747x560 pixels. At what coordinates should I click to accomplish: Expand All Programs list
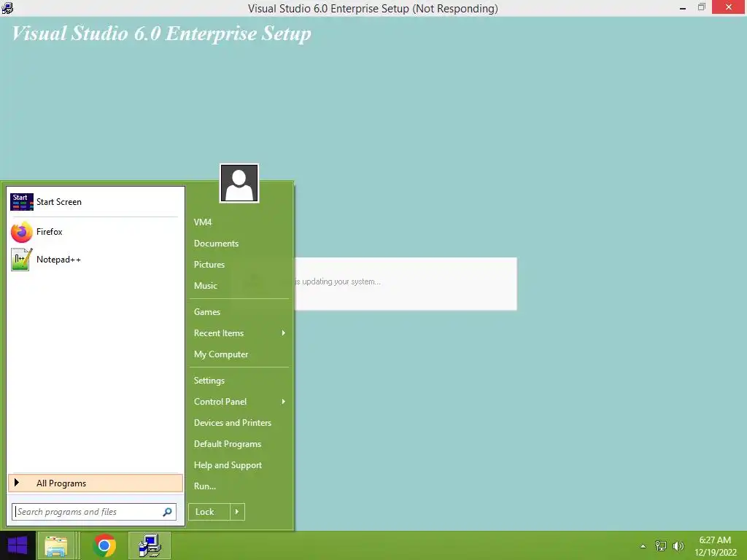click(96, 483)
